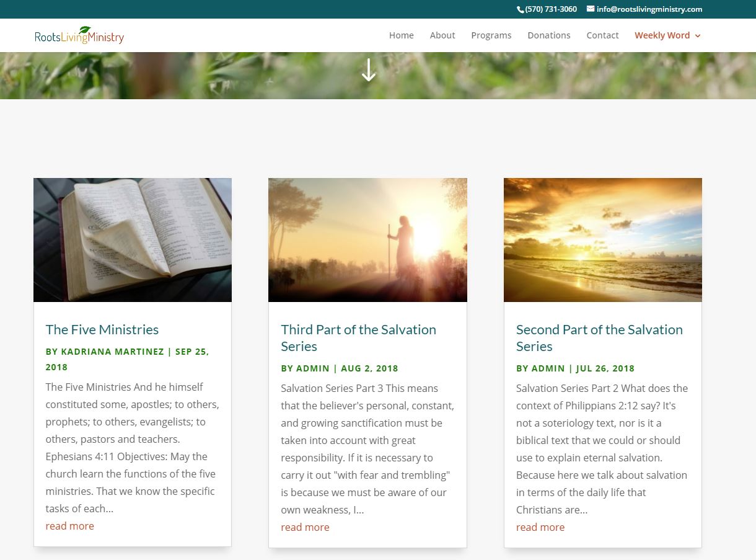
Task: Open Third Part of the Salvation Series title
Action: pos(359,338)
